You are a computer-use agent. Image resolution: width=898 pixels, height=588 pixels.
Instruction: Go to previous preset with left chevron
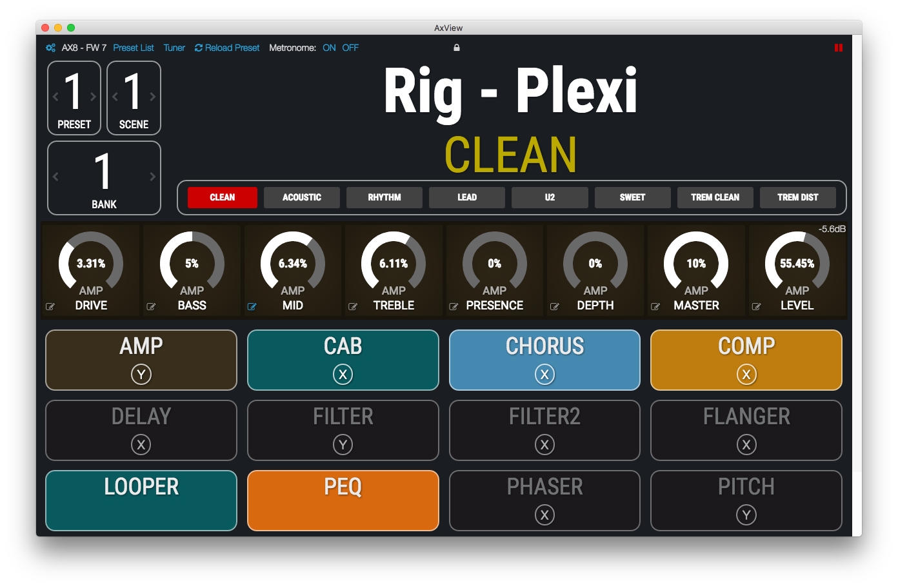(x=55, y=97)
